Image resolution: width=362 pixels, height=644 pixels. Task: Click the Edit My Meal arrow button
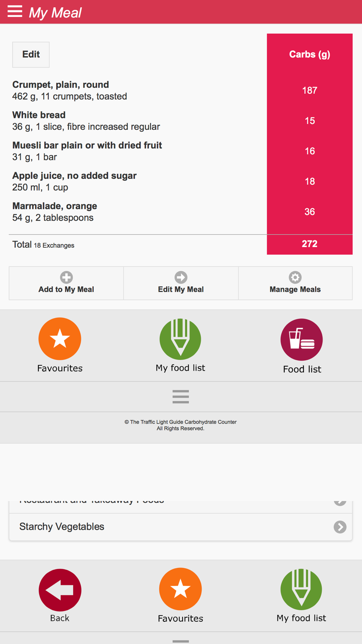[x=181, y=283]
